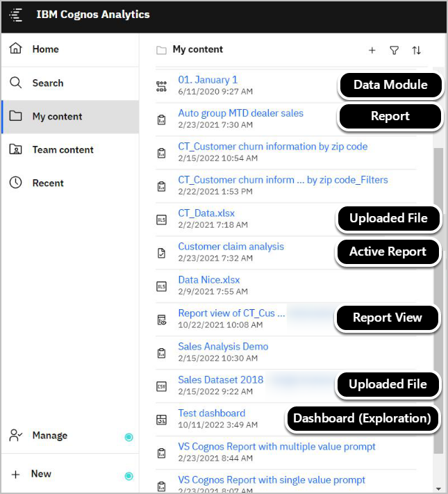Open Sales Dataset 2018 file
Screen dimensions: 448x494
coord(221,379)
